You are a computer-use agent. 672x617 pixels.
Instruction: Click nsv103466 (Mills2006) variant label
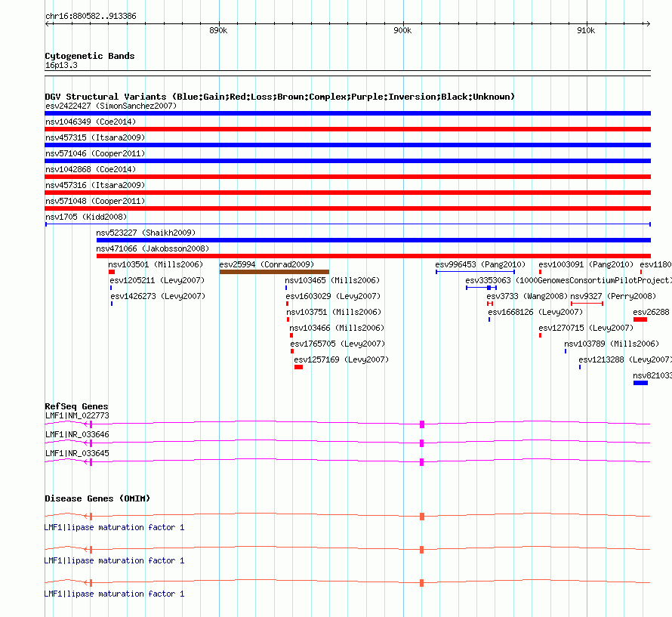click(x=337, y=328)
